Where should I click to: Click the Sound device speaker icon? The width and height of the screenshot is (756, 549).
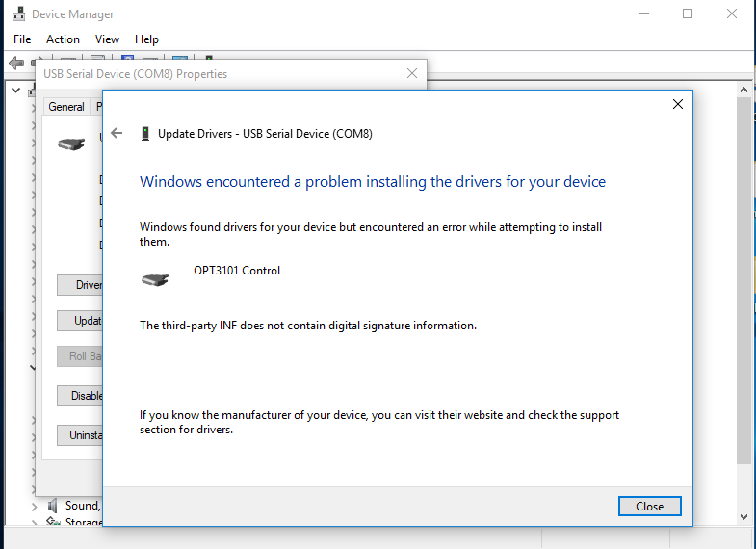tap(53, 506)
